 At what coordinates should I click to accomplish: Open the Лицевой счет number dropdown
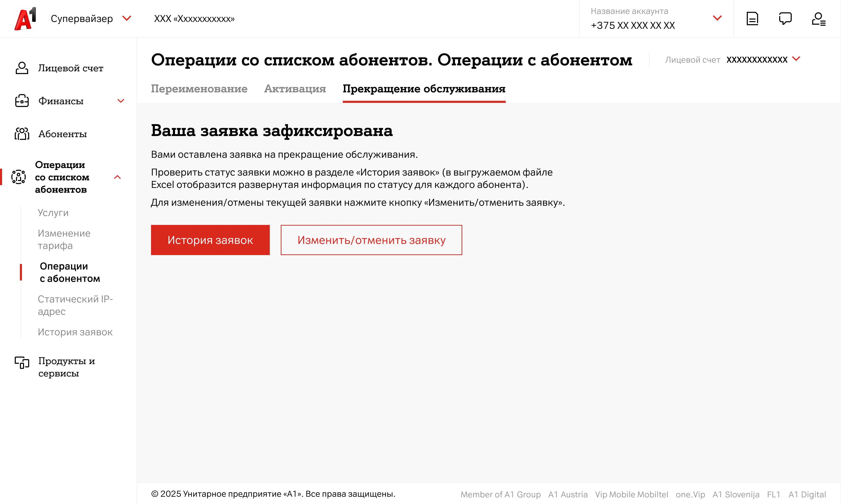796,59
